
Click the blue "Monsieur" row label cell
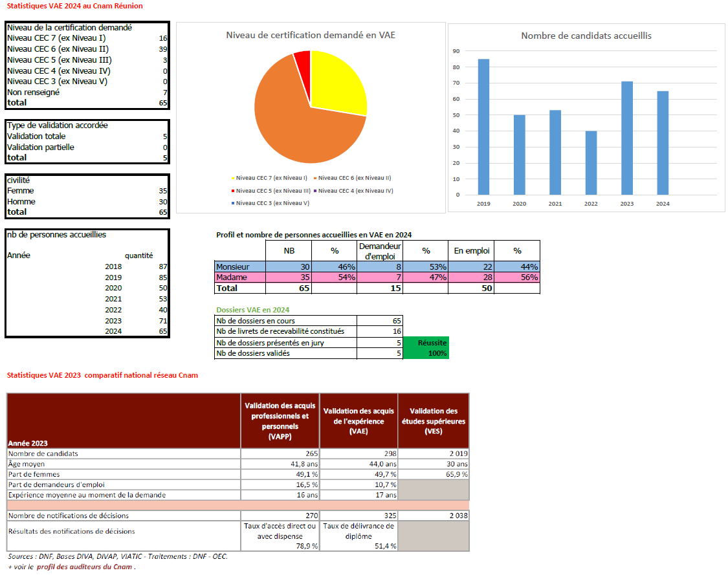(x=239, y=267)
